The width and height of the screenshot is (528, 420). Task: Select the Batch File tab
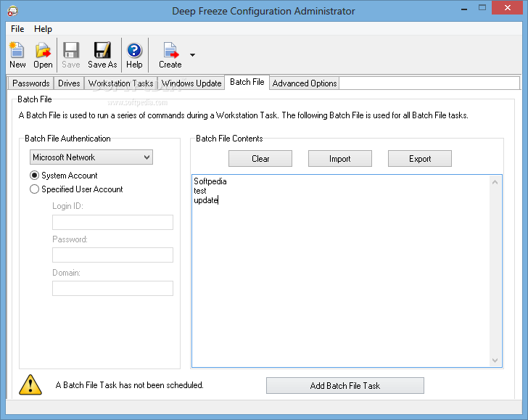click(247, 82)
